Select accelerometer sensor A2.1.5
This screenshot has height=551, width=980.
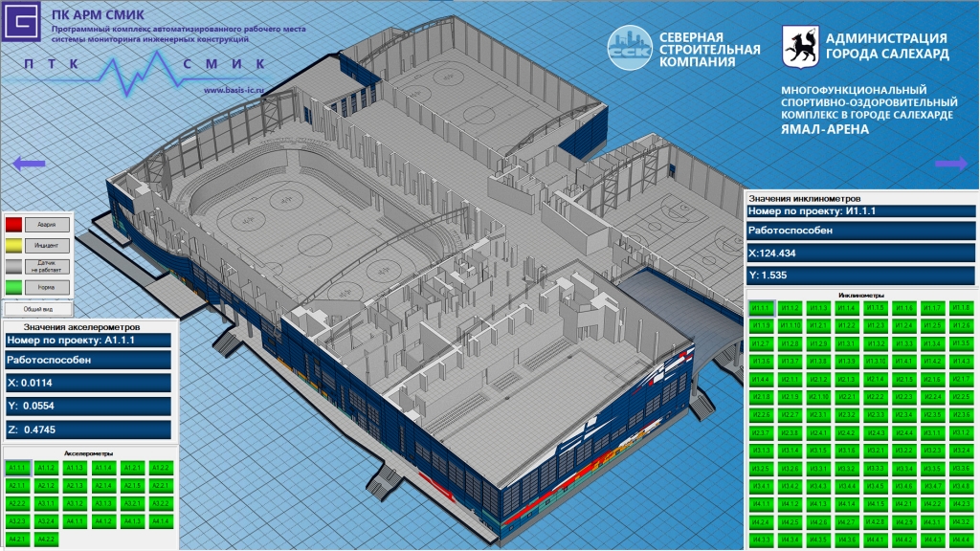(x=133, y=485)
